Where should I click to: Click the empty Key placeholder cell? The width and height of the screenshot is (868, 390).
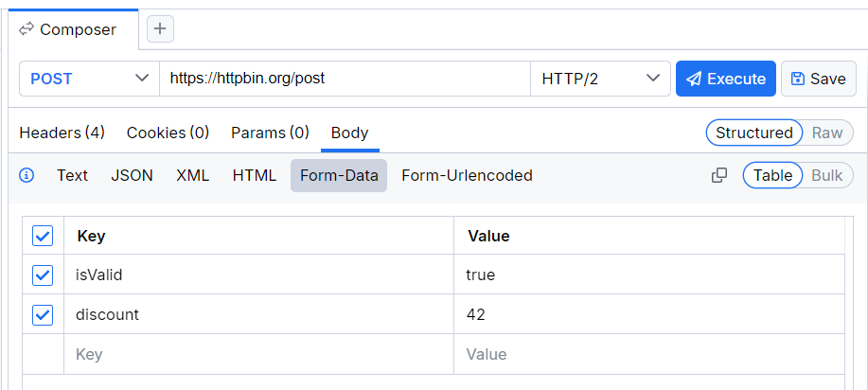click(256, 355)
